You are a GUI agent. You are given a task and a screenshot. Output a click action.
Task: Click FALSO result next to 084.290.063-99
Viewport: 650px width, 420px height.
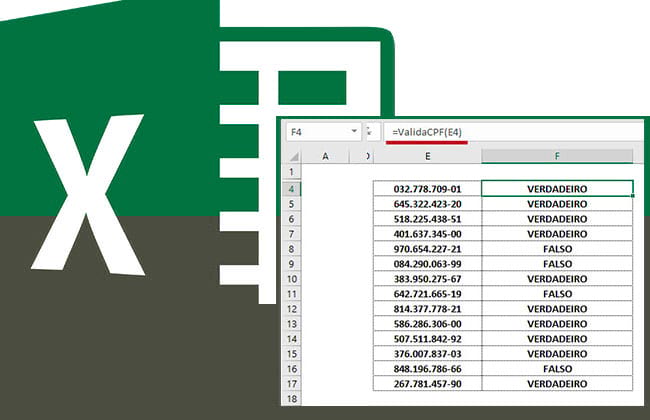pos(557,264)
